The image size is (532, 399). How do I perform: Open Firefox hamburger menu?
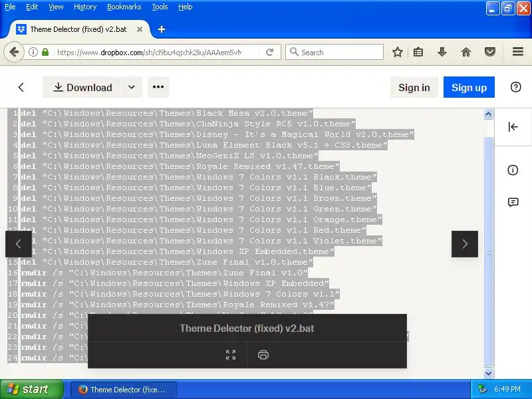(518, 52)
